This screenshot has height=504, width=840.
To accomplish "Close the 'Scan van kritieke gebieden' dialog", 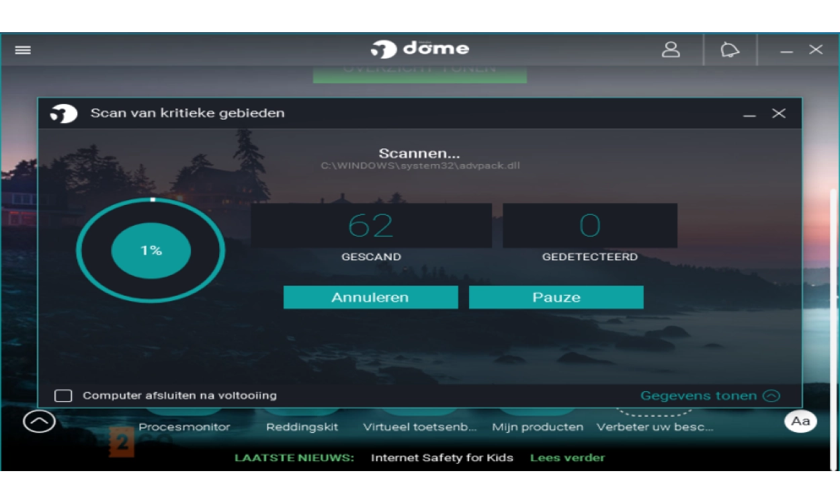I will click(x=779, y=114).
